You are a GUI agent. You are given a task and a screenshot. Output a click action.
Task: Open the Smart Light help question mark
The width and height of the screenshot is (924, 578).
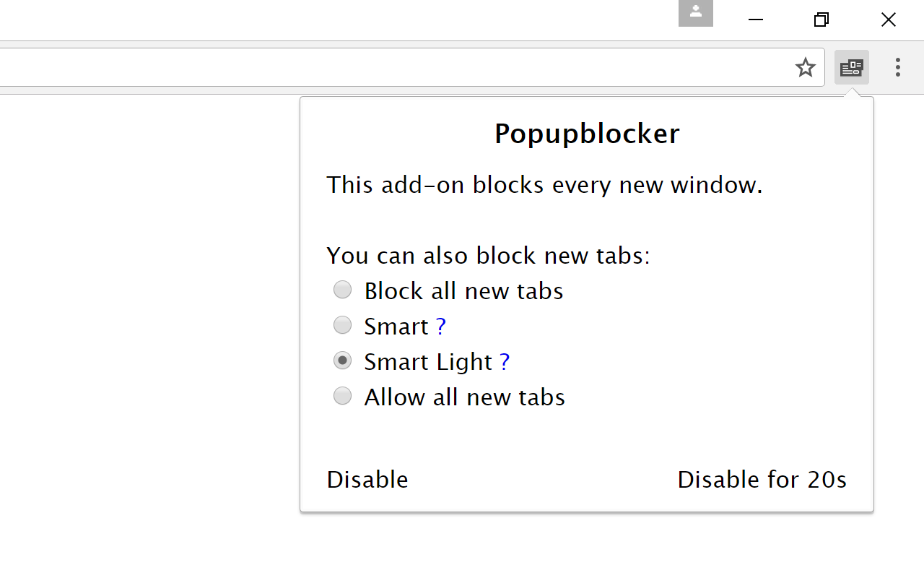tap(504, 361)
